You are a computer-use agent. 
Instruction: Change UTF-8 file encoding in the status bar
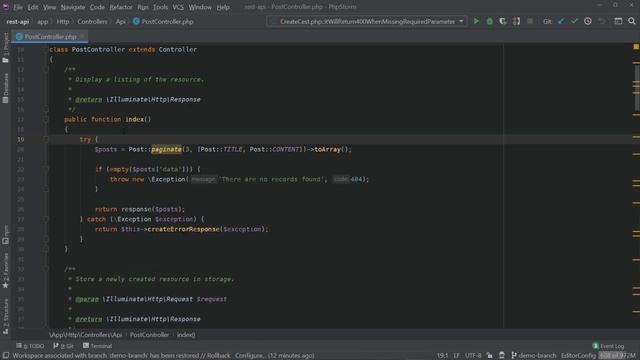tap(473, 356)
